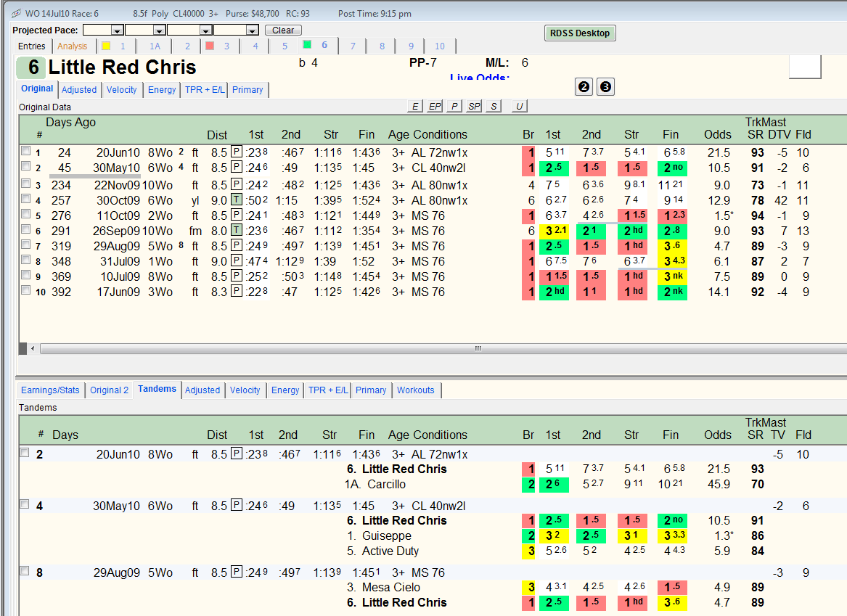Viewport: 847px width, 616px height.
Task: Click the Little Red Chris horse name header
Action: tap(122, 67)
